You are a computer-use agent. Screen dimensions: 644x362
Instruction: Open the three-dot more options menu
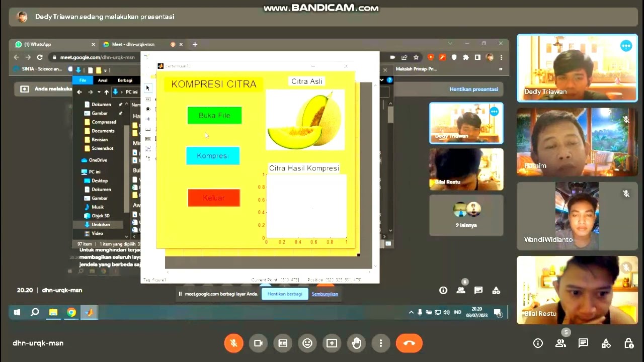381,343
